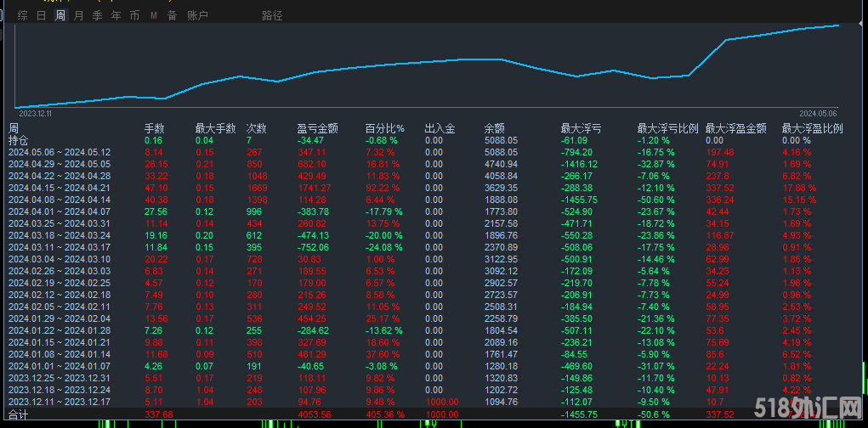Click the 余额 column header
The width and height of the screenshot is (868, 428).
pyautogui.click(x=494, y=129)
